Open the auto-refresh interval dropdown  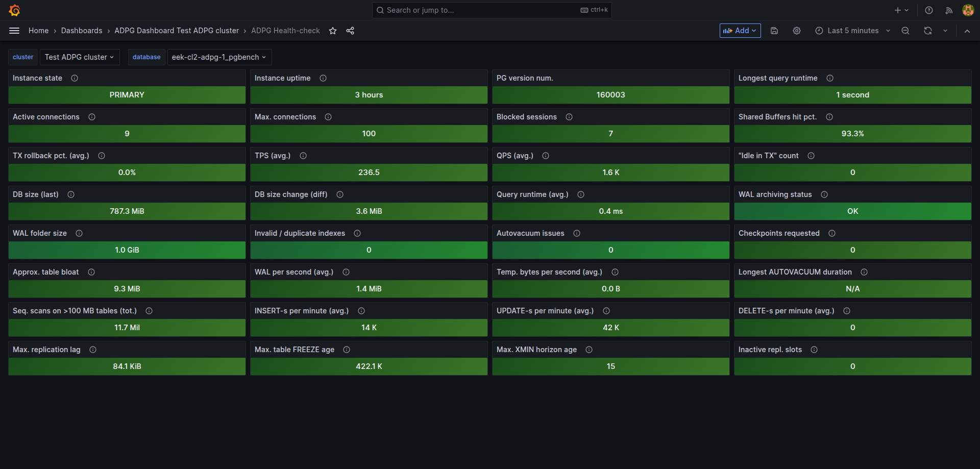[945, 31]
